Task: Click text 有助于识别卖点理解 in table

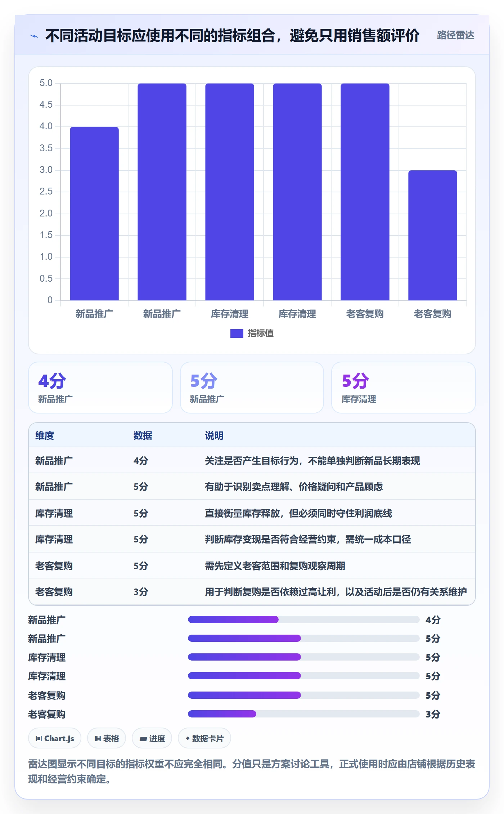Action: click(247, 487)
